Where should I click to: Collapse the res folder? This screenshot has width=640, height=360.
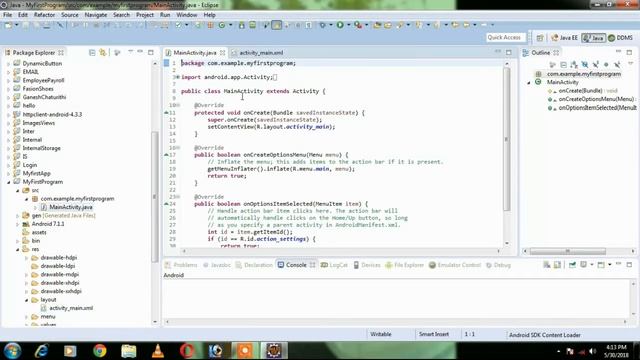click(x=18, y=249)
